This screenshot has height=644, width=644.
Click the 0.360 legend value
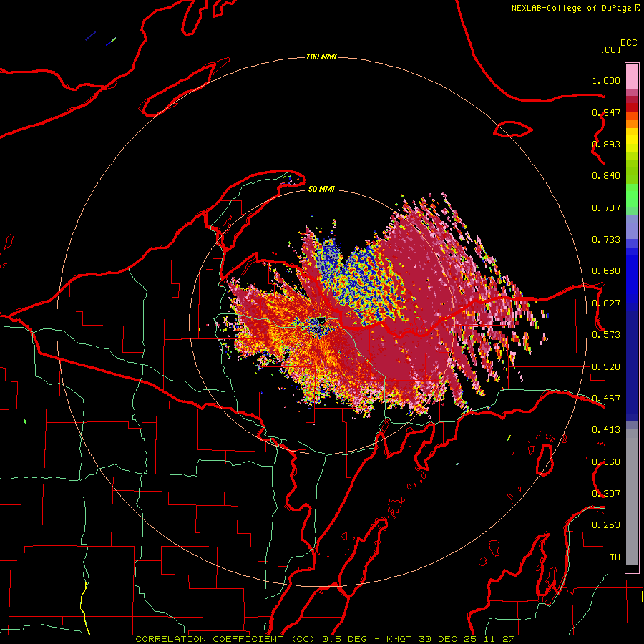(x=606, y=462)
